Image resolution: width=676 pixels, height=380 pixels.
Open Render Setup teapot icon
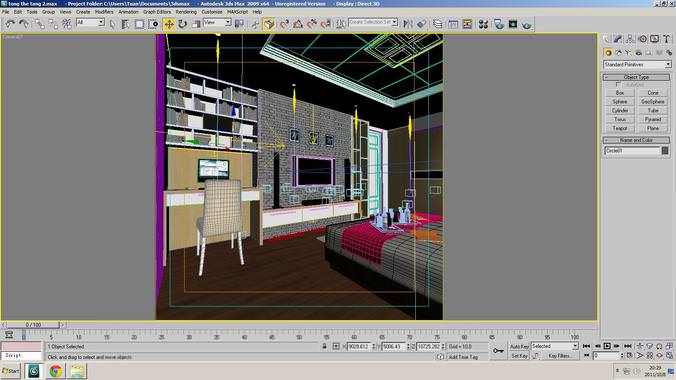(499, 24)
